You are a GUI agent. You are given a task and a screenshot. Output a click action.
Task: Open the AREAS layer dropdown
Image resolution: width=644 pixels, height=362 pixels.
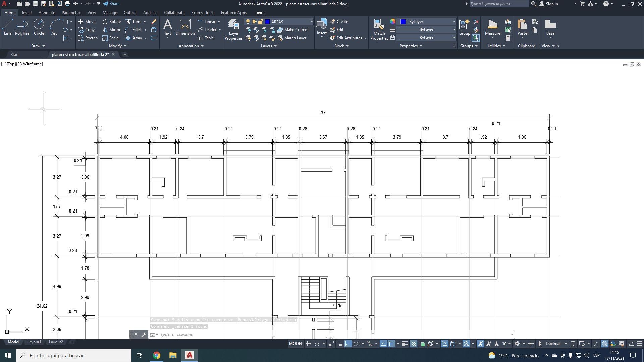point(311,22)
